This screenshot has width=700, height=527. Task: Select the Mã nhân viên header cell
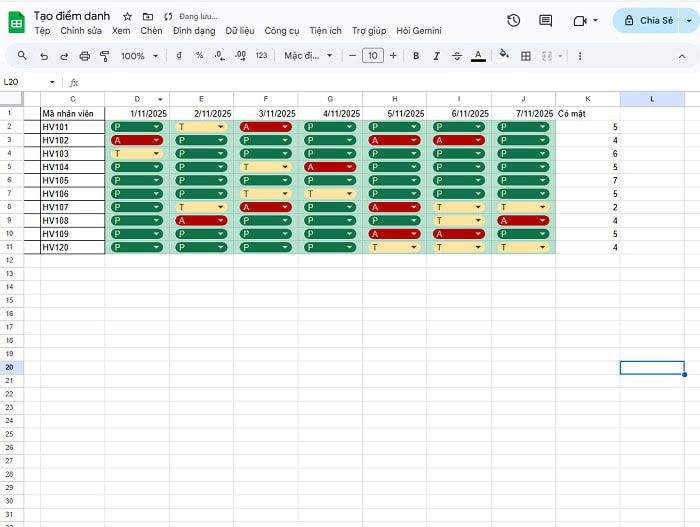tap(73, 113)
